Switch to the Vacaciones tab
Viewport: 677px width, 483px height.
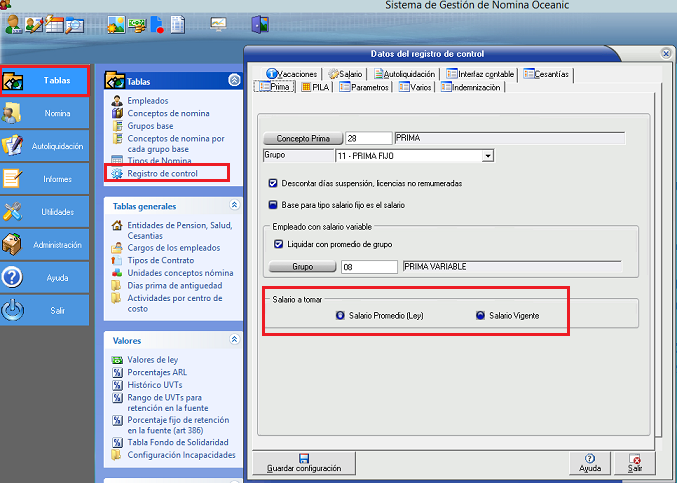(x=292, y=74)
